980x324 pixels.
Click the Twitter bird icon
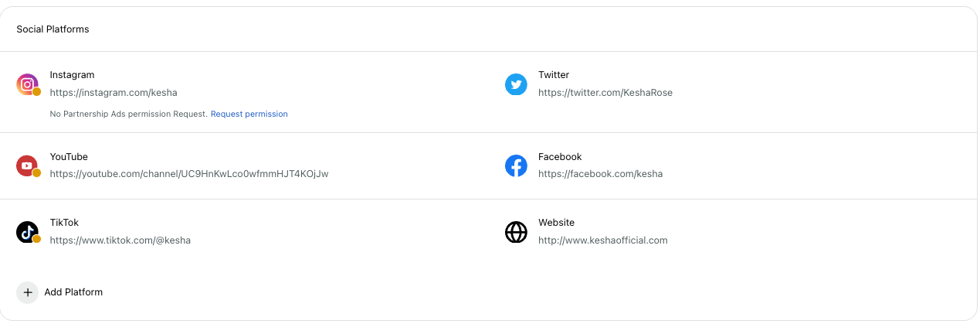(x=516, y=84)
